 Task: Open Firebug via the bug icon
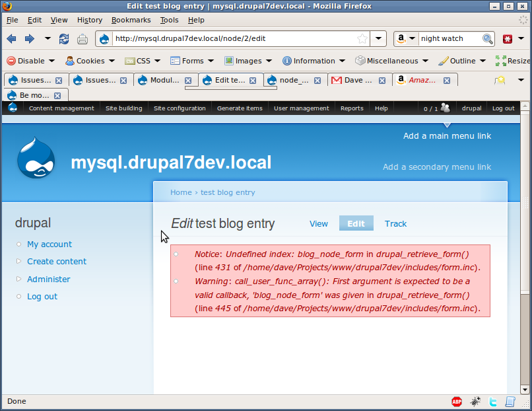[x=475, y=401]
